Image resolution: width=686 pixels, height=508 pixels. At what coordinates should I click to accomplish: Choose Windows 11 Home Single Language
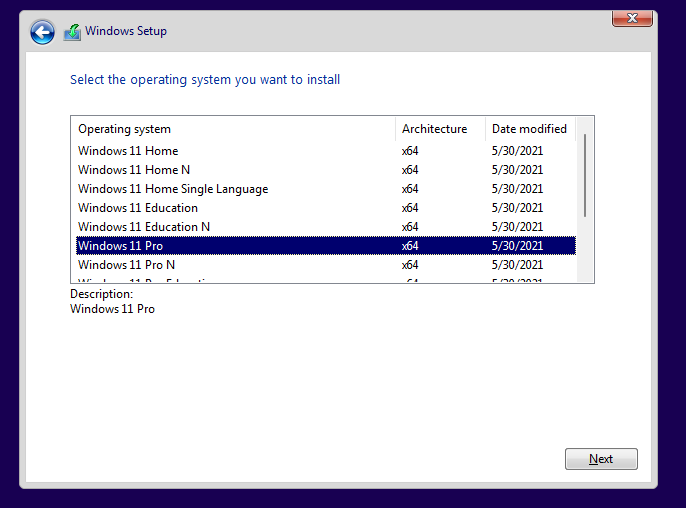point(326,189)
